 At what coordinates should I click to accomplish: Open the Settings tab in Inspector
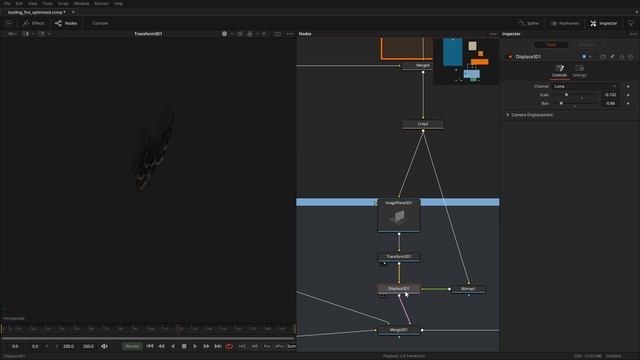click(x=579, y=71)
